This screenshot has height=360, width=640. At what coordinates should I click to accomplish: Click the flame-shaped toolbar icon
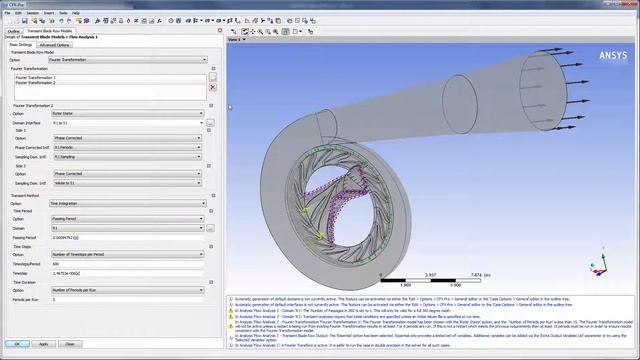point(128,20)
